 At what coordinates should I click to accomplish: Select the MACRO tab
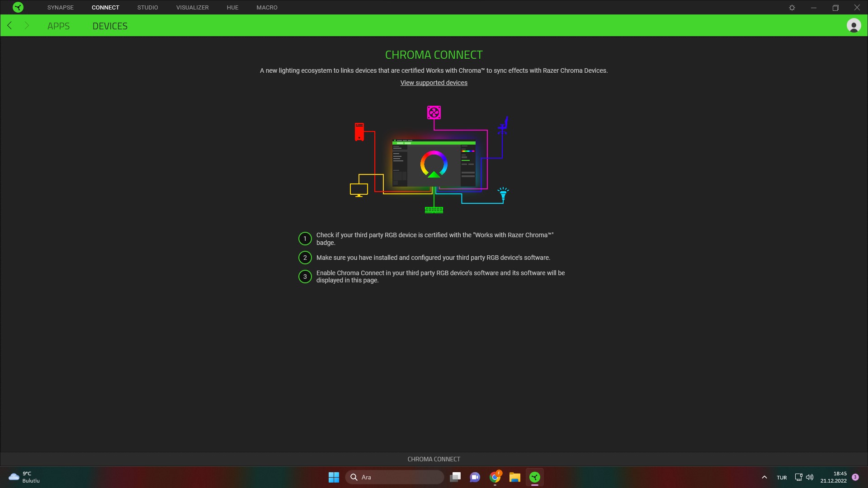267,8
